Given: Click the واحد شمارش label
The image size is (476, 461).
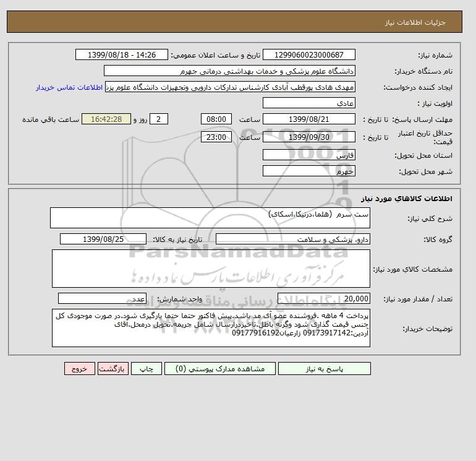Looking at the screenshot, I should click(x=179, y=299).
